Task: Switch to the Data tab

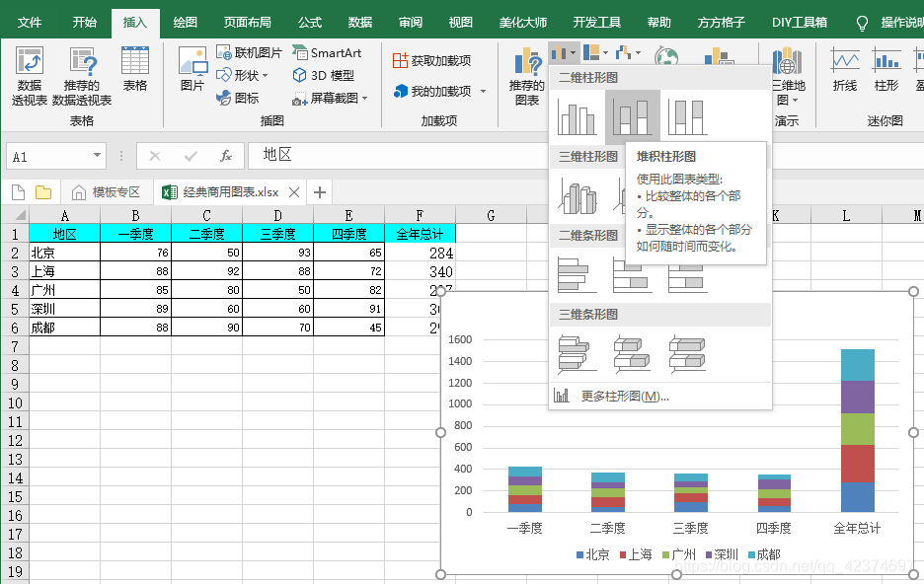Action: [x=360, y=23]
